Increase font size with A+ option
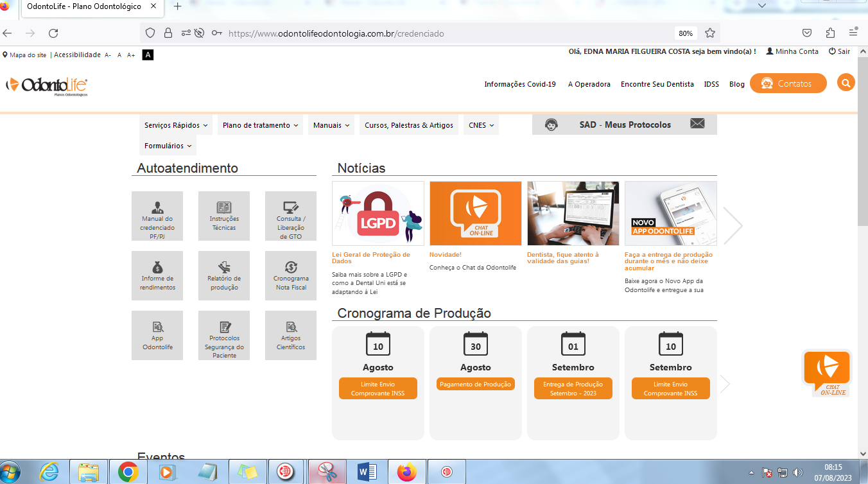 131,55
